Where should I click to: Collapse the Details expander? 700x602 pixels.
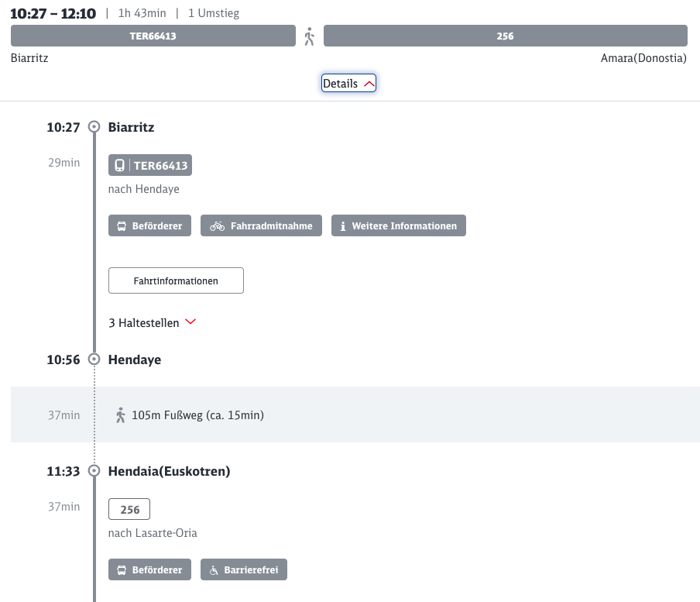(x=348, y=84)
